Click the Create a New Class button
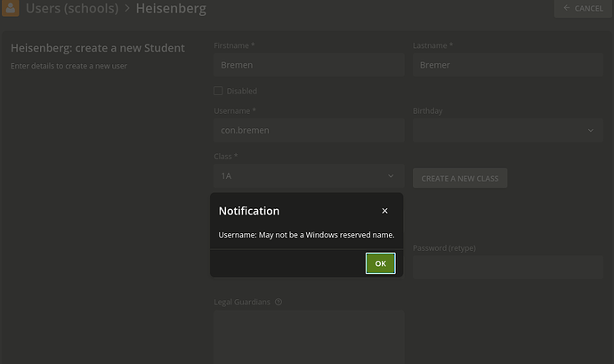The width and height of the screenshot is (614, 364). click(460, 178)
